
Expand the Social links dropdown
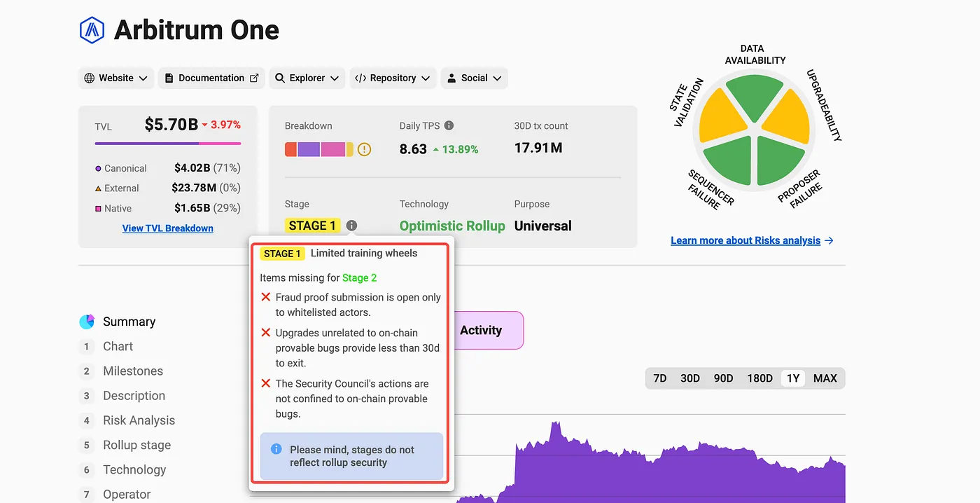(474, 78)
